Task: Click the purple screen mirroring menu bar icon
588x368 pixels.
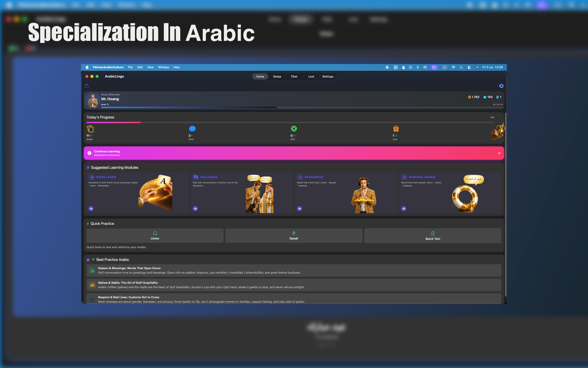Action: point(434,67)
